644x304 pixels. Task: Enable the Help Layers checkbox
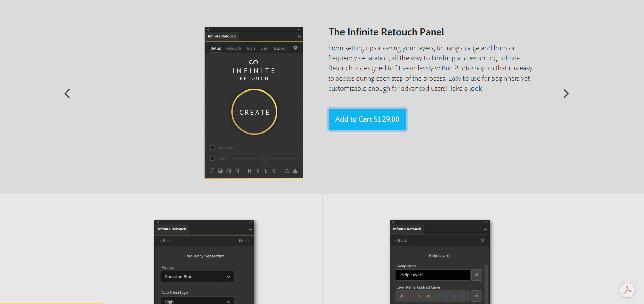point(212,147)
